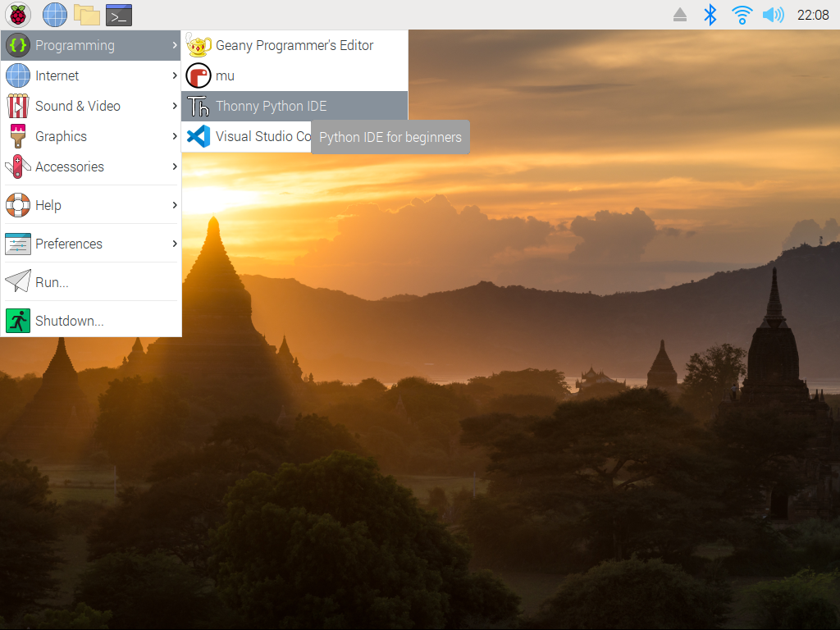Open the Sound & Video category

point(91,106)
